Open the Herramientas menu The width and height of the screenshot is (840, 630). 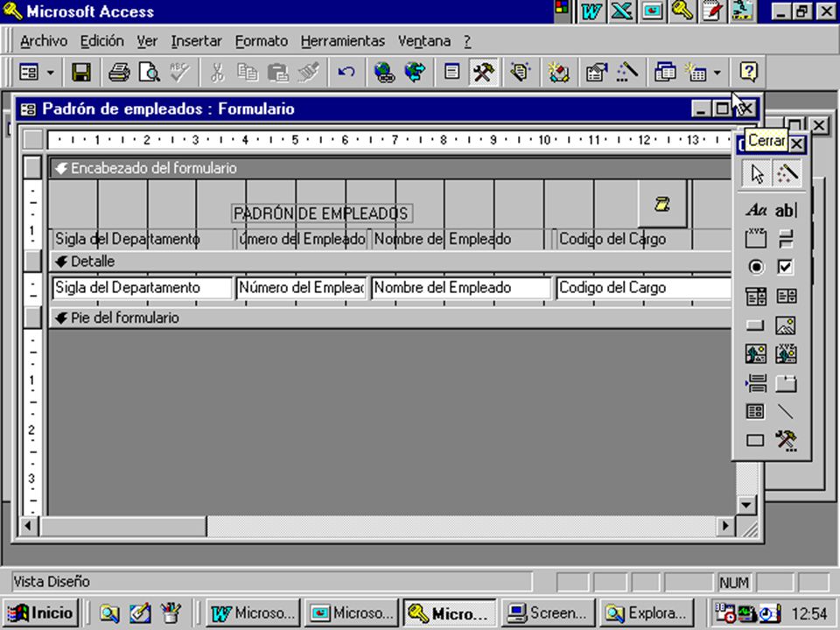[x=343, y=41]
